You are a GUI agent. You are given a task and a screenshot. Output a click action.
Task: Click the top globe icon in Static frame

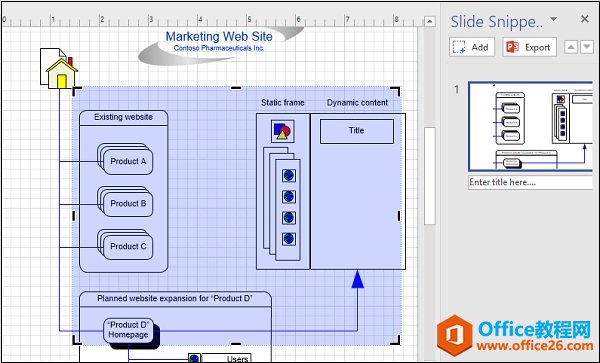point(289,176)
